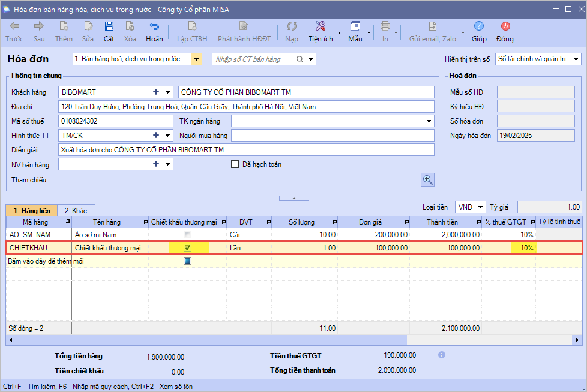Click the customer name field CÔNG TY CỔ PHẦN BIBOMART TM
587x392 pixels.
click(x=306, y=92)
